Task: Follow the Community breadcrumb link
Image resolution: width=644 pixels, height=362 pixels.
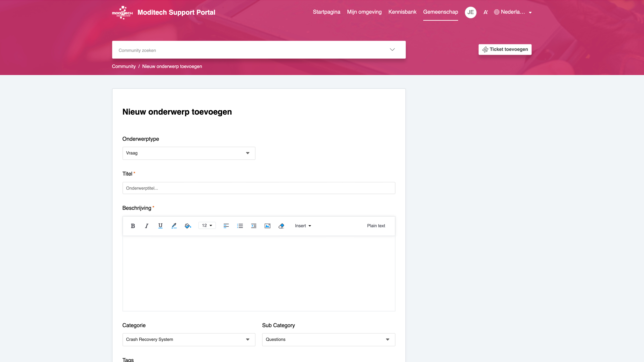Action: pyautogui.click(x=124, y=66)
